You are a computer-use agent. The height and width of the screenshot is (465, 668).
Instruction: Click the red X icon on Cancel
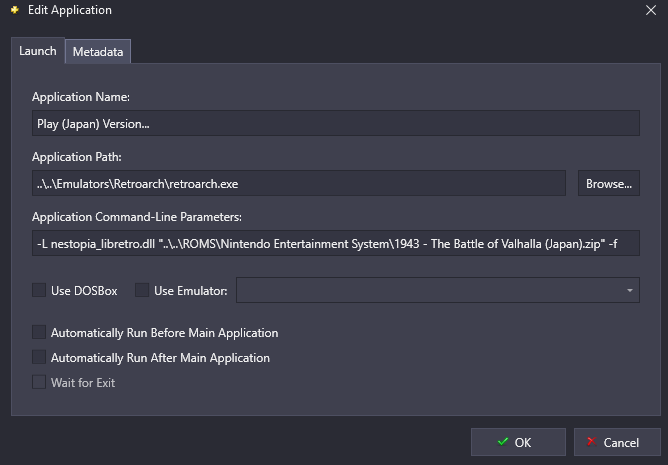point(591,442)
